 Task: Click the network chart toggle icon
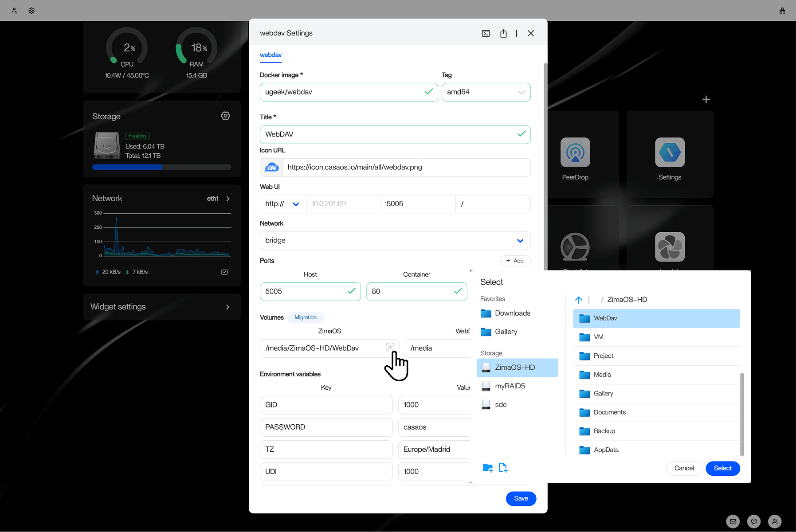[224, 272]
